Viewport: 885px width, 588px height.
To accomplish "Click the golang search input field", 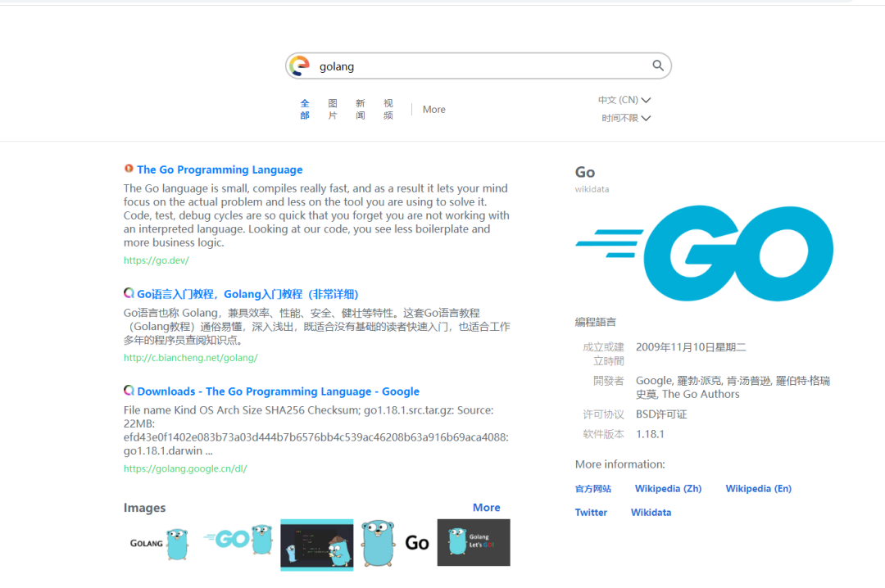I will [x=478, y=66].
